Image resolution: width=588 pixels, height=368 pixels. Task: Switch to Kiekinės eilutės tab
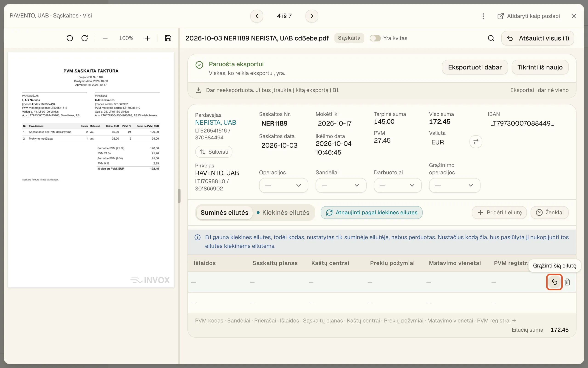point(283,213)
